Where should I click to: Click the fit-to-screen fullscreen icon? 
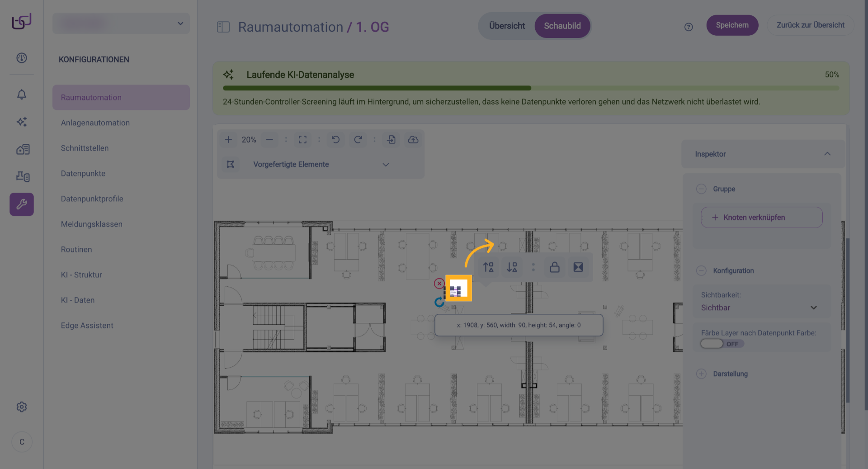point(302,140)
